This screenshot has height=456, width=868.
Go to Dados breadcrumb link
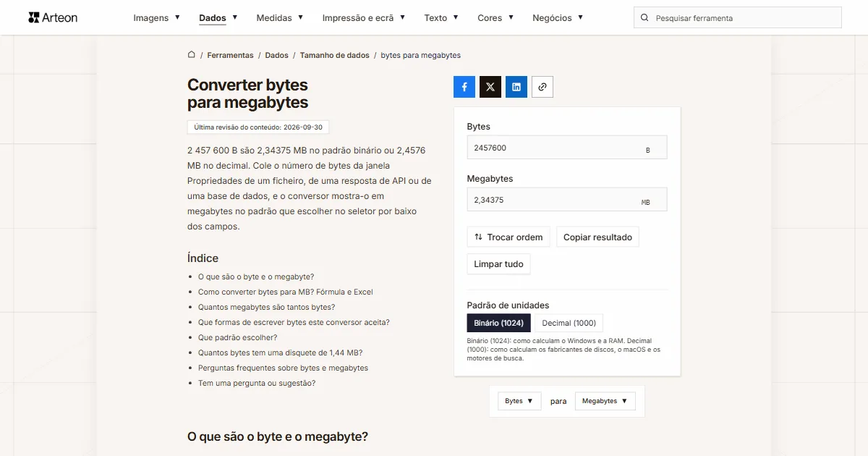[276, 55]
